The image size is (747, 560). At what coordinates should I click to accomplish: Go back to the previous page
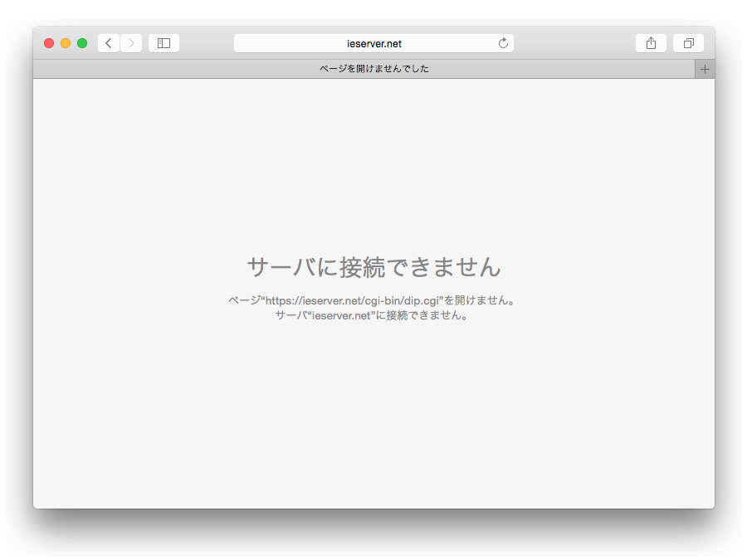109,43
